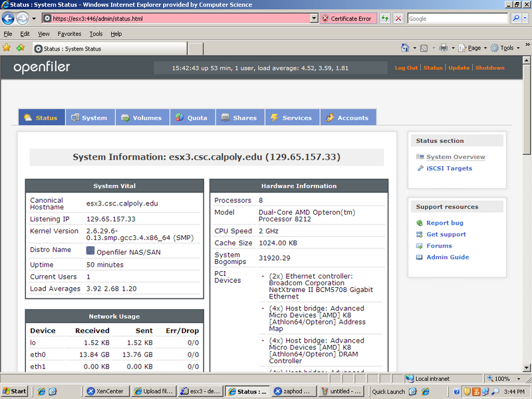Expand the command bar overflow chevron
Screen dimensions: 532x399
tap(527, 45)
